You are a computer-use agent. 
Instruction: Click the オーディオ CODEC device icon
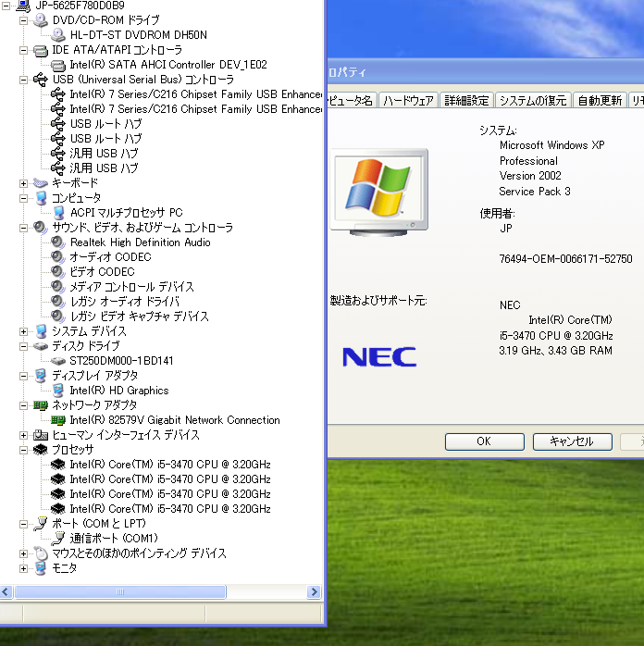pos(58,257)
